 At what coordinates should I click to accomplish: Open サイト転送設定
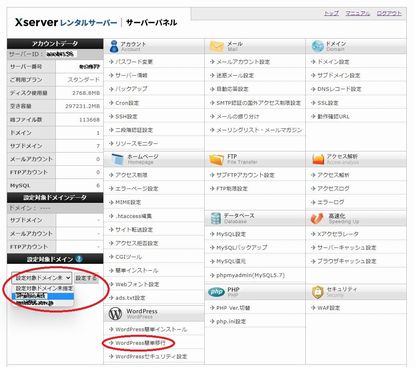tap(134, 230)
